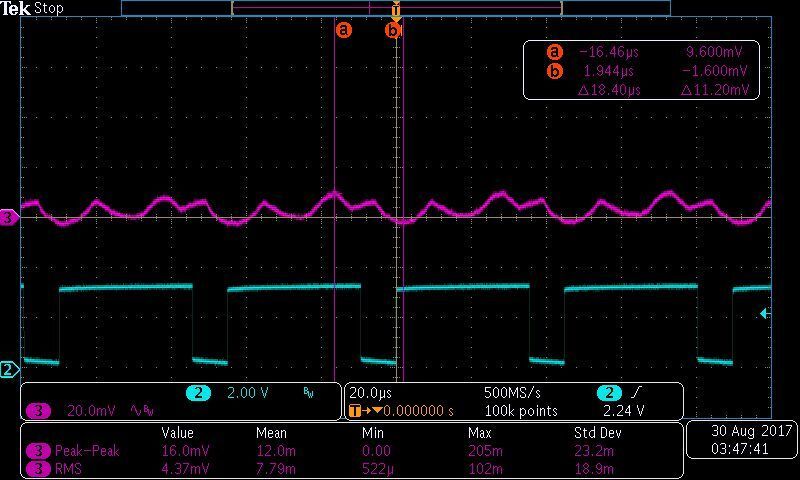Click the cursor a badge in readout box
The height and width of the screenshot is (480, 800).
tap(555, 52)
